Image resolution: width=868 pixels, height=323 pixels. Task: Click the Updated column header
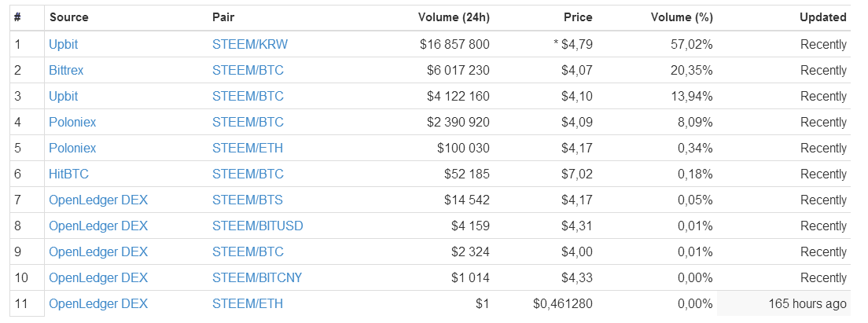pyautogui.click(x=822, y=17)
